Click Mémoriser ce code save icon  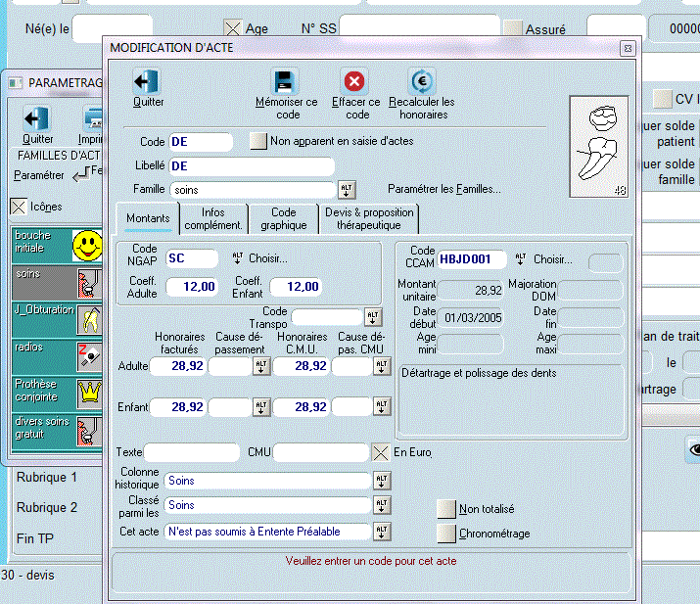point(285,82)
